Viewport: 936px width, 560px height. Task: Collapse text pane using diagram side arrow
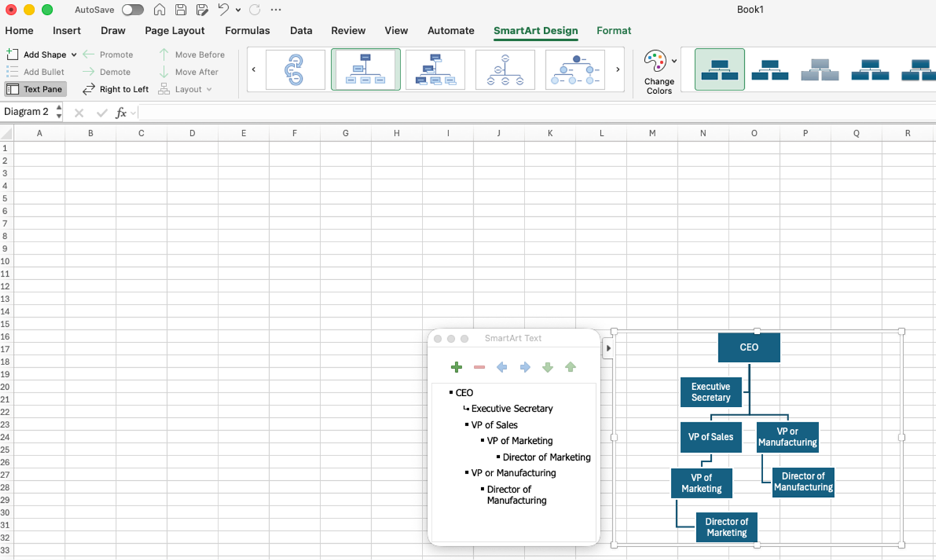[608, 348]
